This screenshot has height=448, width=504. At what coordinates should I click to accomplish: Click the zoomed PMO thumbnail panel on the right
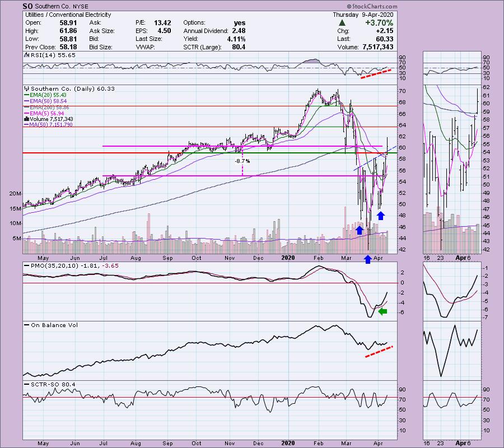click(452, 292)
